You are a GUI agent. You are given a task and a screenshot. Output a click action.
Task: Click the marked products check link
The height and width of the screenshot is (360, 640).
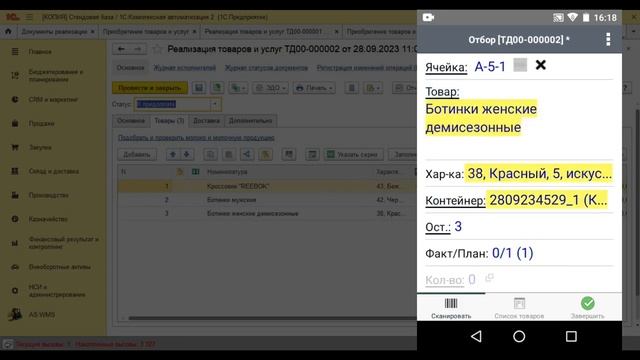click(x=196, y=138)
